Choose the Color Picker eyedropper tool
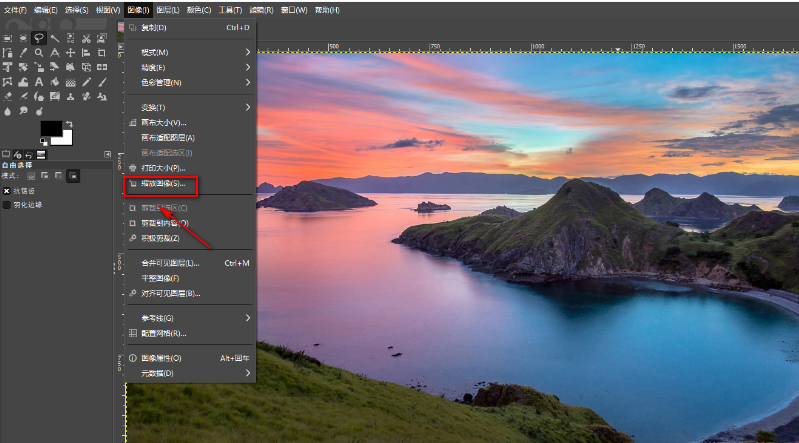This screenshot has width=799, height=443. click(22, 52)
